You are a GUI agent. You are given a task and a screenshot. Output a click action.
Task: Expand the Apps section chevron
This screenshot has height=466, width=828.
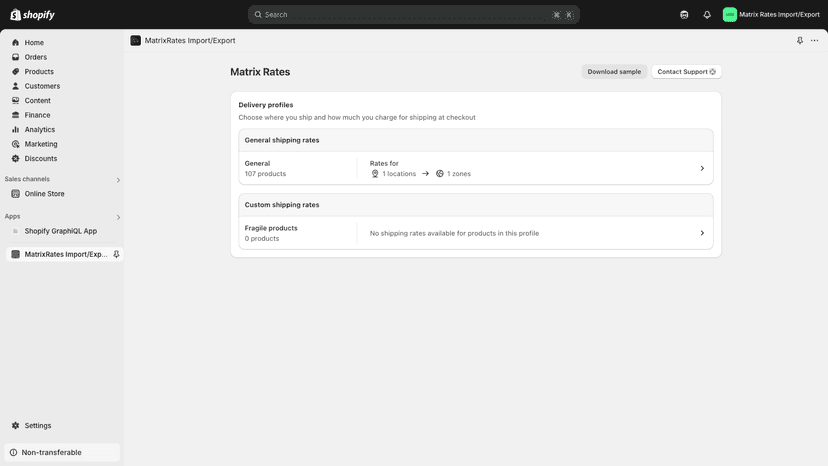118,217
